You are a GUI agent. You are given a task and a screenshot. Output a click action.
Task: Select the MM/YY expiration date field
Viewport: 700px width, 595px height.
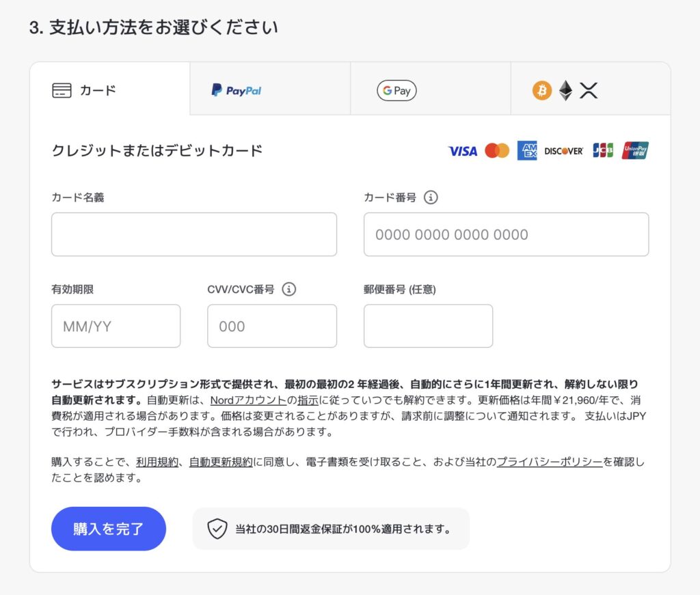(115, 326)
